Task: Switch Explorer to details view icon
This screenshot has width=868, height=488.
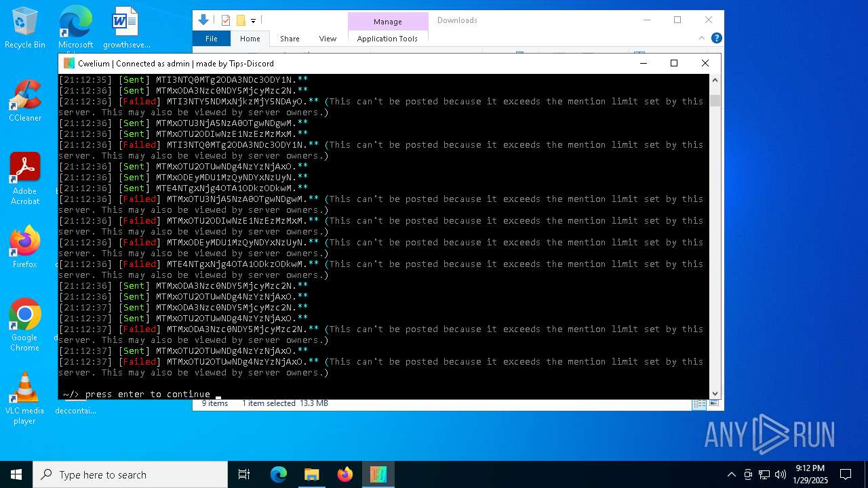Action: (698, 404)
